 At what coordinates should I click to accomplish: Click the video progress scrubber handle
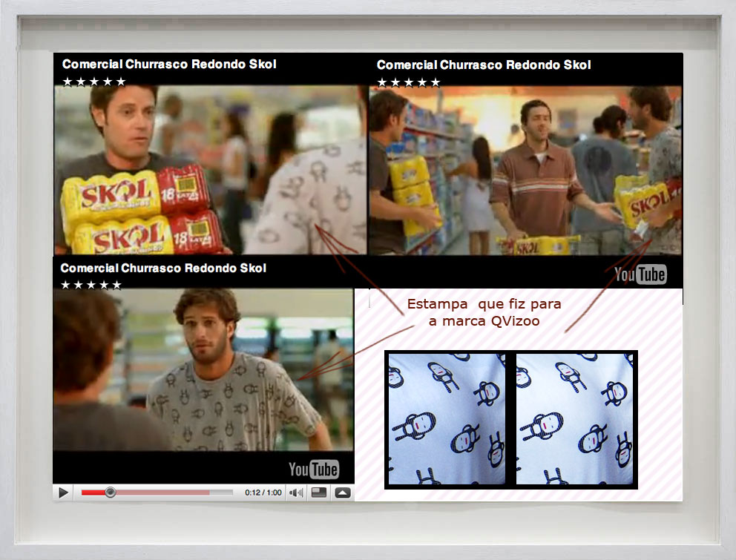point(111,493)
